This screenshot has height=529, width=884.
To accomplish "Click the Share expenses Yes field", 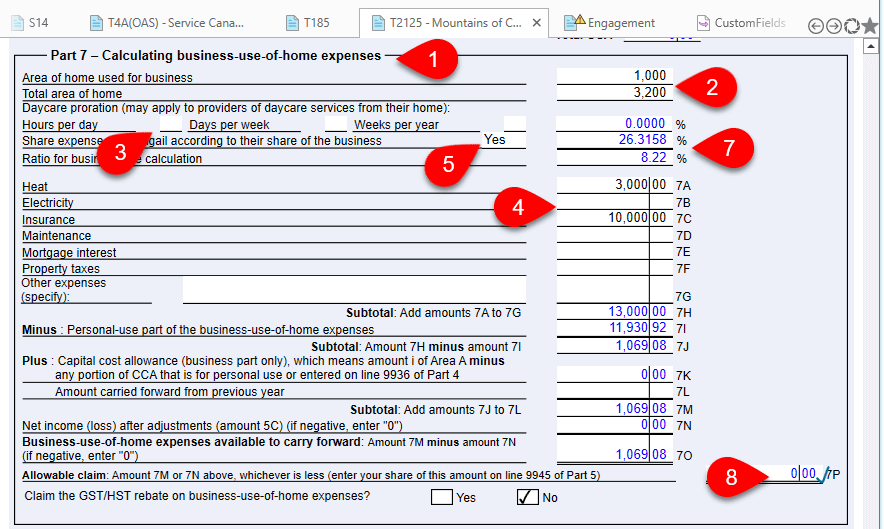I will point(504,140).
